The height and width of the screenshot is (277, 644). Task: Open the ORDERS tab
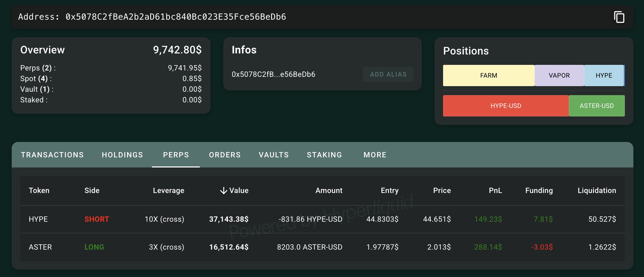(x=225, y=155)
